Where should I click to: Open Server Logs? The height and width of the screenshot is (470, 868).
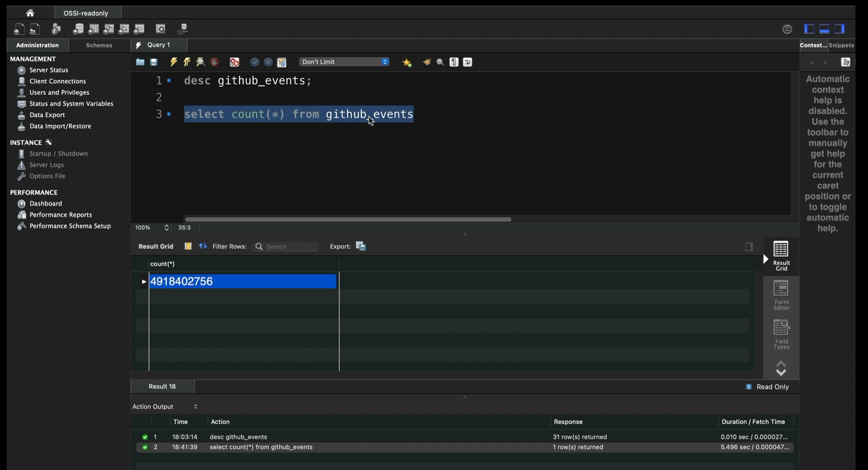(46, 165)
